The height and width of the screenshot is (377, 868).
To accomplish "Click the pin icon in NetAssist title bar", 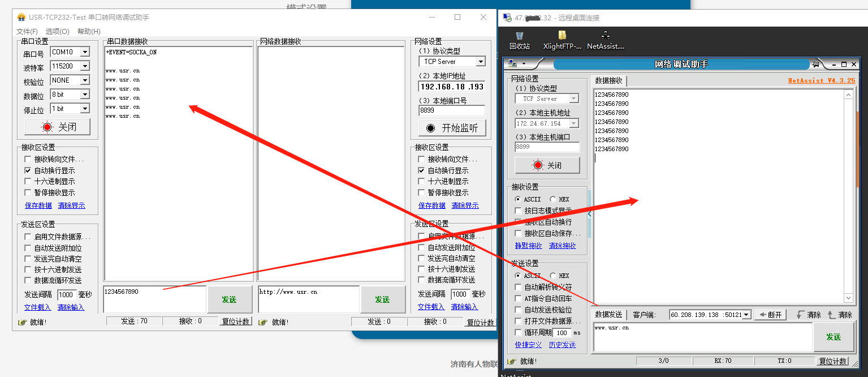I will 815,65.
